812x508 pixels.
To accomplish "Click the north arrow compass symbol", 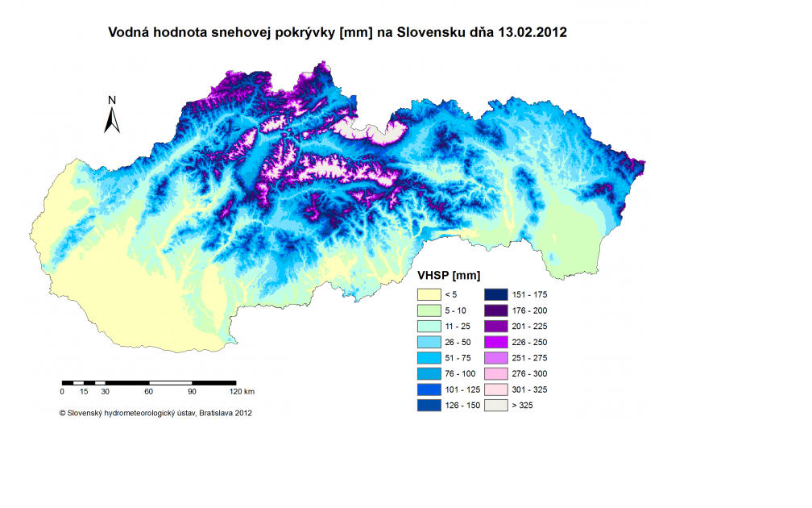I will pos(112,115).
